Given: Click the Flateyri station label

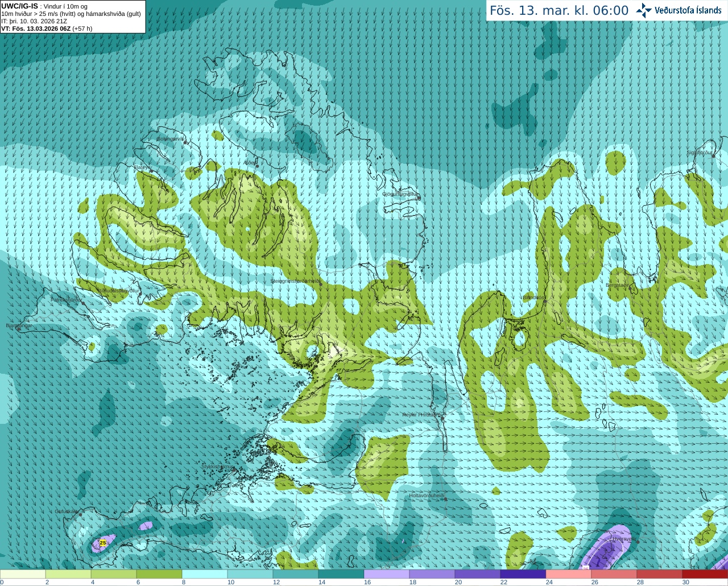Looking at the screenshot, I should [143, 168].
